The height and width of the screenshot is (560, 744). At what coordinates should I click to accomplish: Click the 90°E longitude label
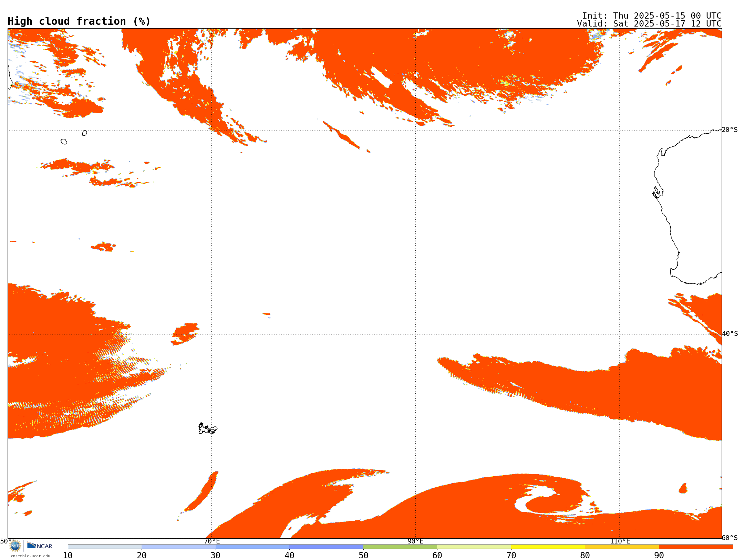coord(415,541)
